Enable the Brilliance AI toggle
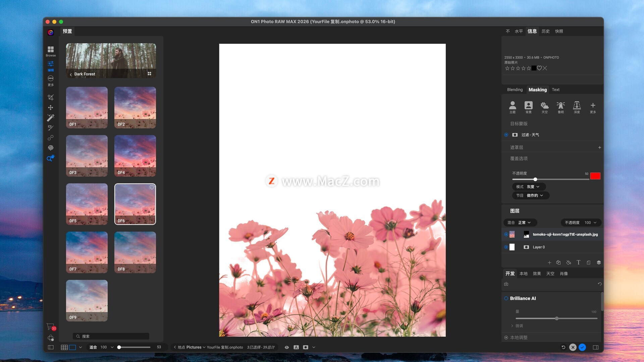The height and width of the screenshot is (362, 644). tap(506, 298)
